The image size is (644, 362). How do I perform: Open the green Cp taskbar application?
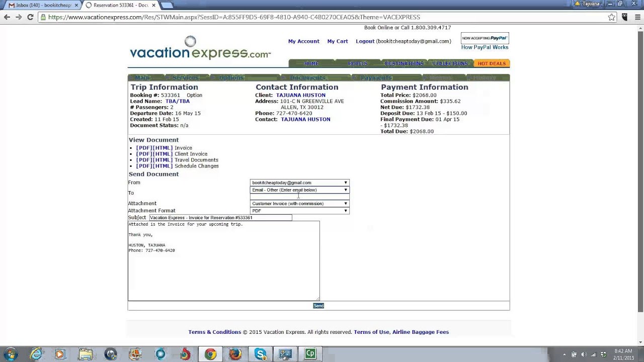310,354
